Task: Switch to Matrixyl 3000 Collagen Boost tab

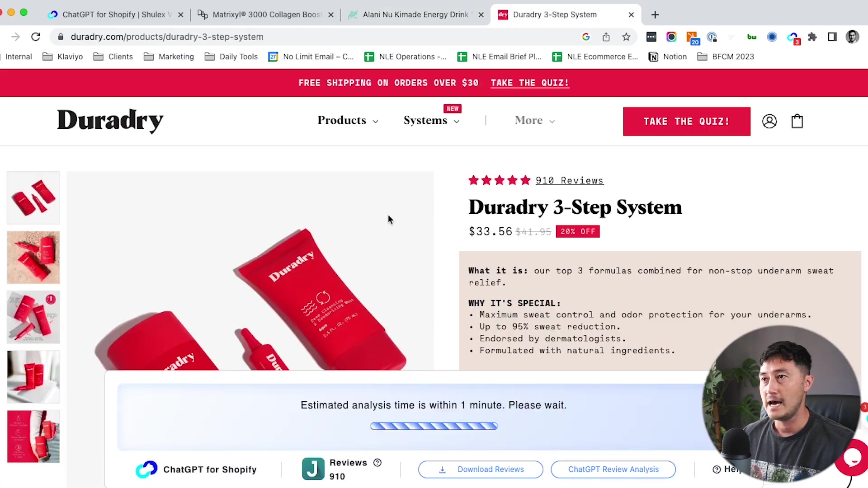Action: (x=267, y=14)
